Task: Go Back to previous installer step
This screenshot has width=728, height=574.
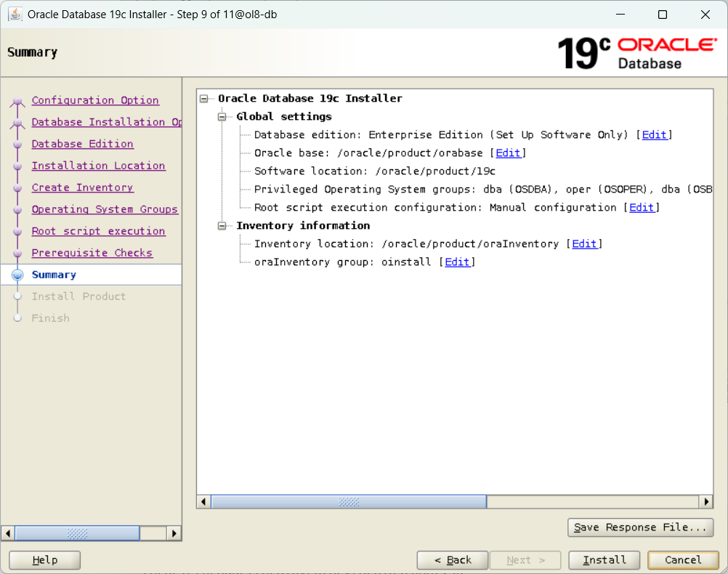Action: (453, 560)
